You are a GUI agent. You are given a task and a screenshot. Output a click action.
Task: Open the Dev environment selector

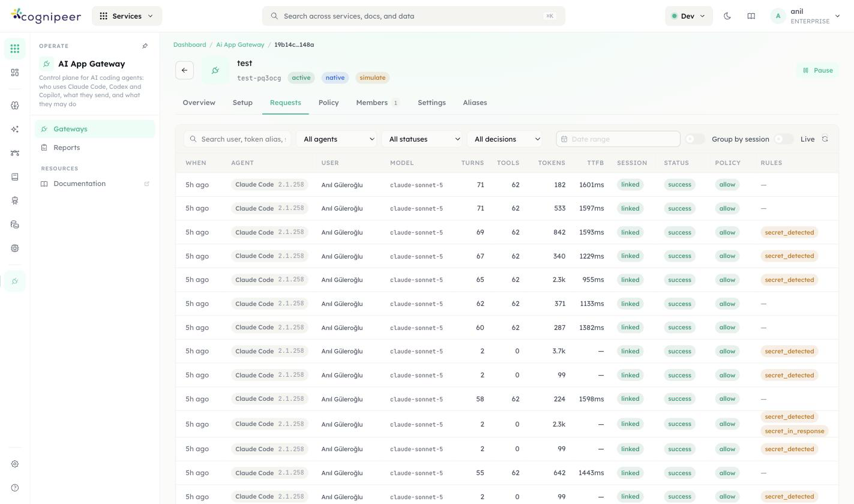[x=688, y=16]
